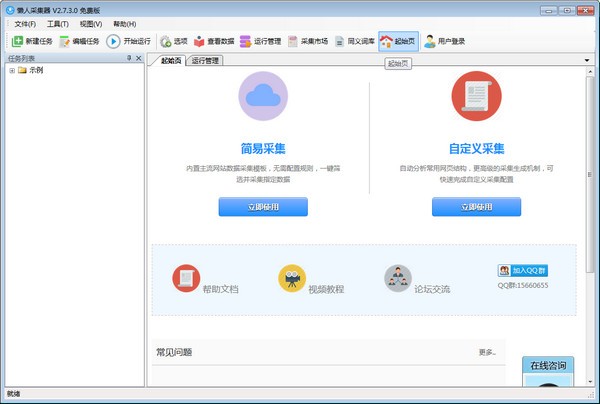
Task: Click the 起始页 home icon in toolbar
Action: click(386, 41)
